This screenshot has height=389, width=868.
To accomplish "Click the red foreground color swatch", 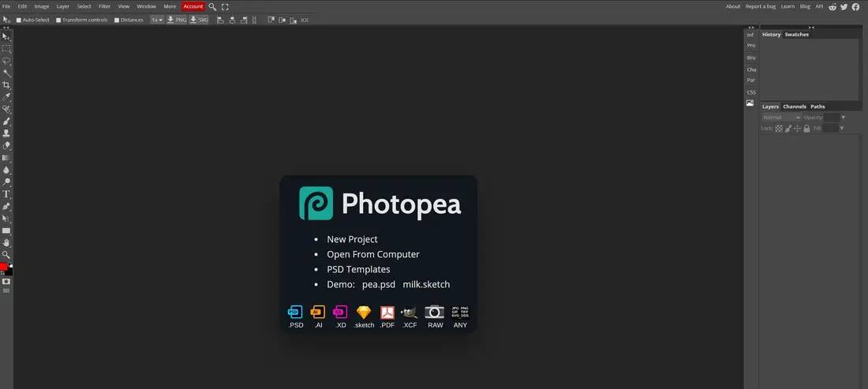I will pos(3,267).
